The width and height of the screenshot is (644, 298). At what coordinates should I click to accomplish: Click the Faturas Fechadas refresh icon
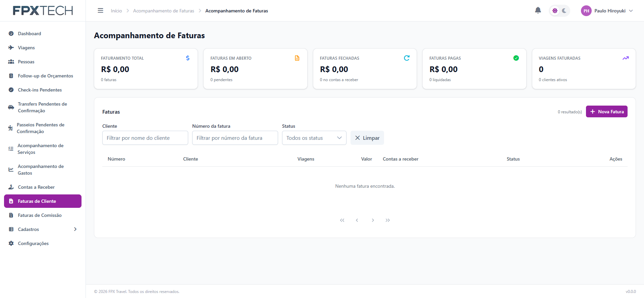tap(407, 58)
